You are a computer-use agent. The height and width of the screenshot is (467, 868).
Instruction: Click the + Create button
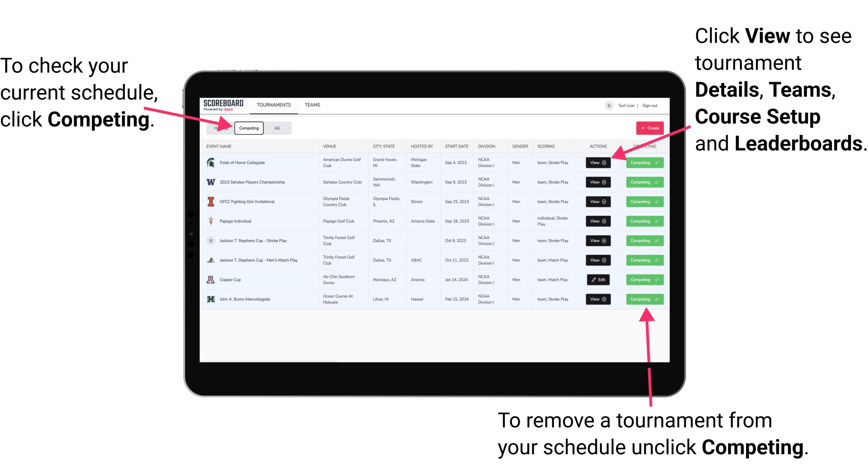(x=650, y=128)
